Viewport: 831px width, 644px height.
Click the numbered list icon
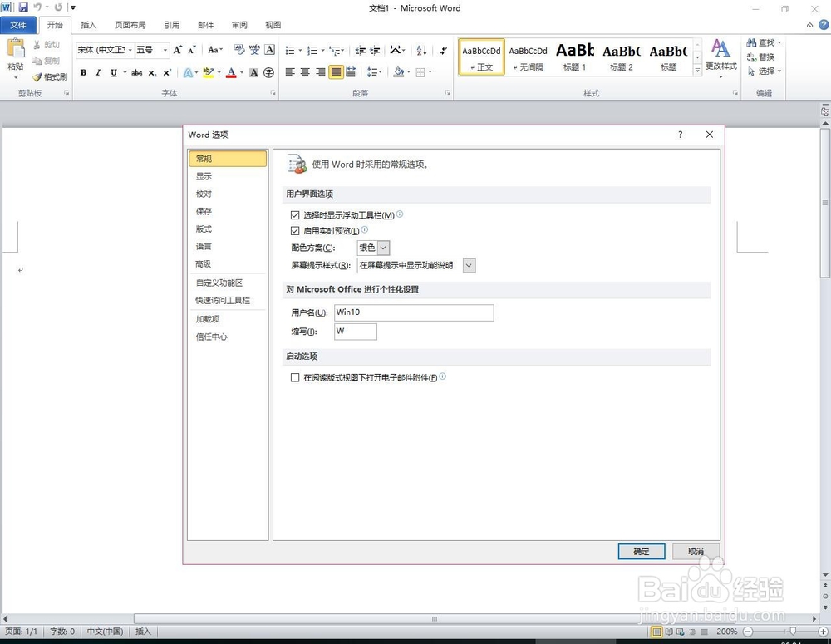coord(312,51)
